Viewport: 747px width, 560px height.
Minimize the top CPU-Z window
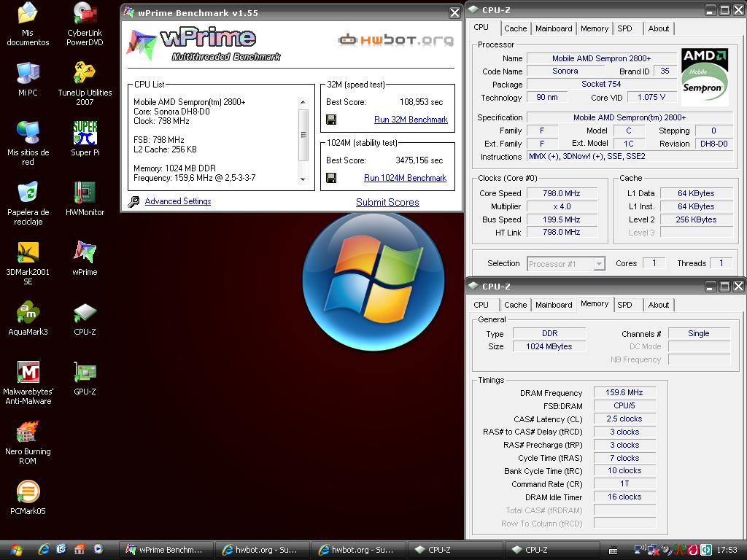pyautogui.click(x=711, y=10)
